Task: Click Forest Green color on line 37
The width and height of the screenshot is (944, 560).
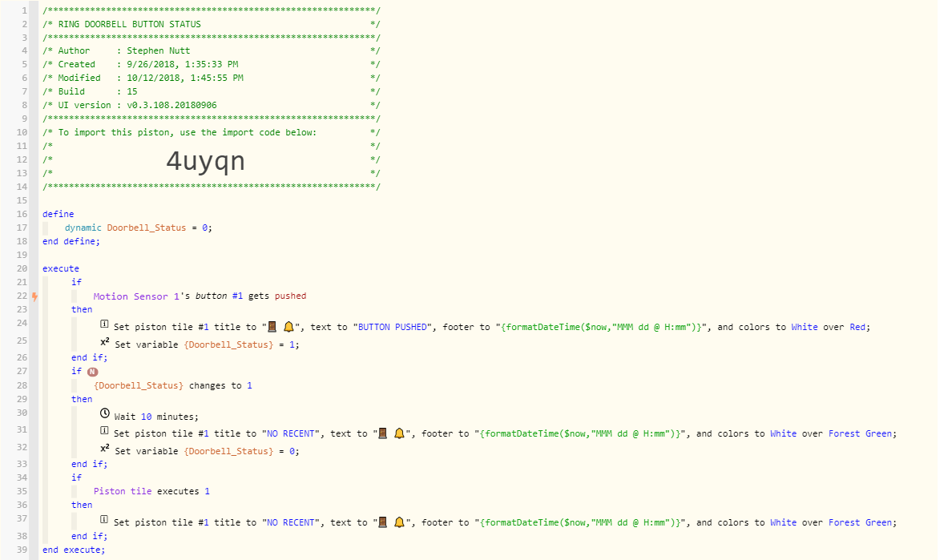Action: coord(860,522)
